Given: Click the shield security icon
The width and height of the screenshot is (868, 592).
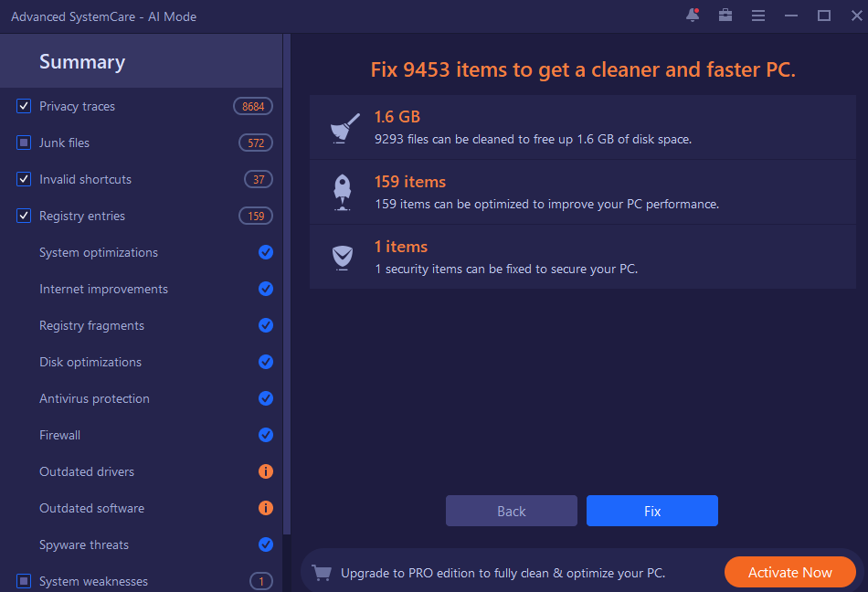Looking at the screenshot, I should pyautogui.click(x=343, y=258).
